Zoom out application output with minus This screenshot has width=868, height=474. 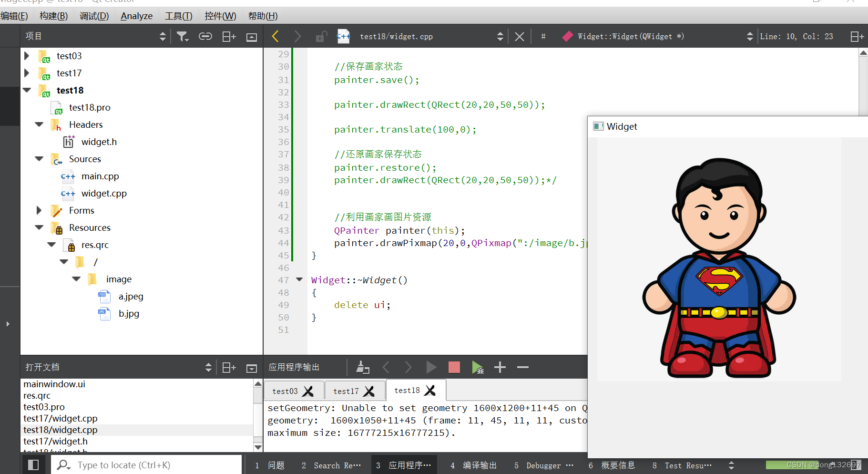(x=523, y=367)
